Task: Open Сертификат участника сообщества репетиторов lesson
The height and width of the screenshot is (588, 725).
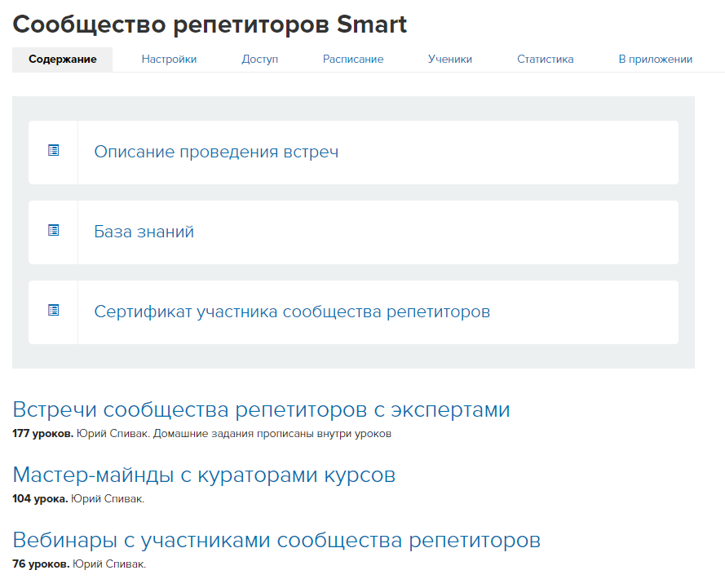Action: 292,312
